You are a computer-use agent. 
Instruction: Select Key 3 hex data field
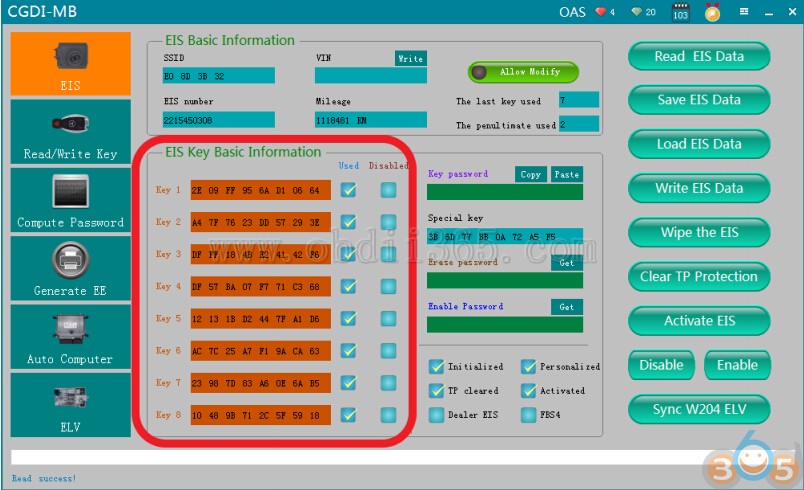(x=260, y=254)
